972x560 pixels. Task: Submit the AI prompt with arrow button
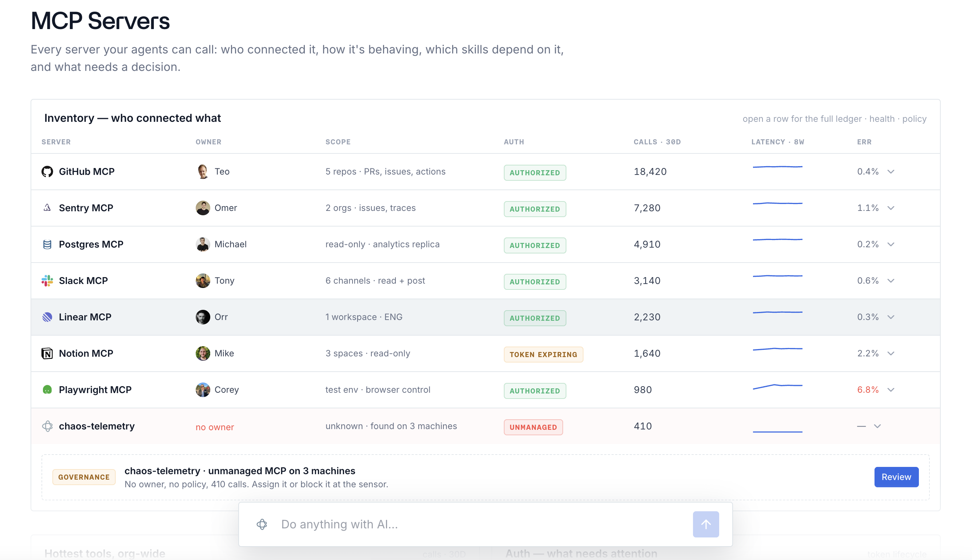click(706, 524)
